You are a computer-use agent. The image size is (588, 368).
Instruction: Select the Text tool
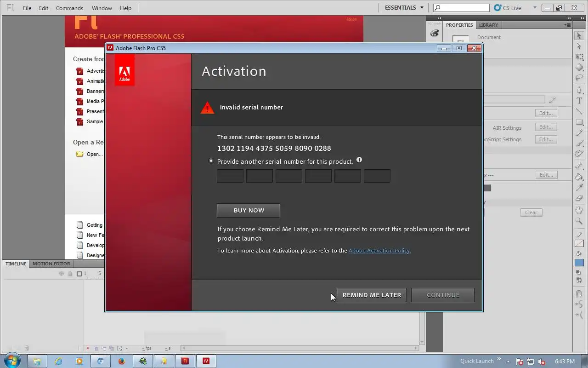pyautogui.click(x=579, y=101)
